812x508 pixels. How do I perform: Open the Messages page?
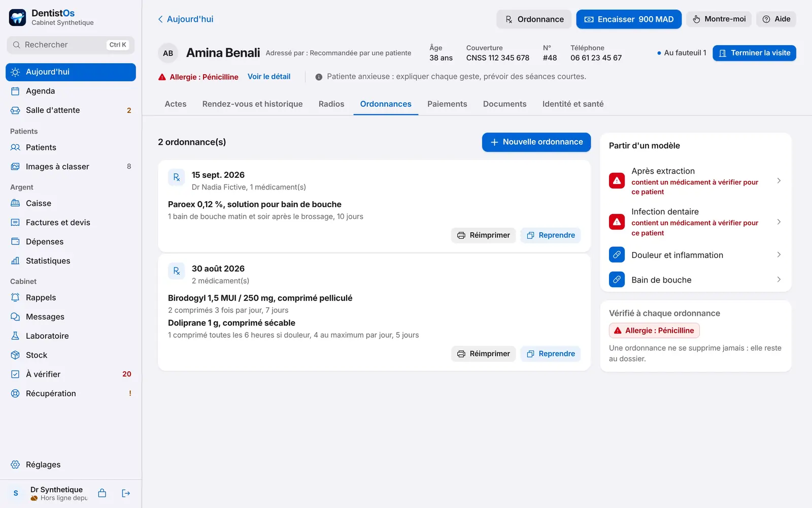coord(71,317)
